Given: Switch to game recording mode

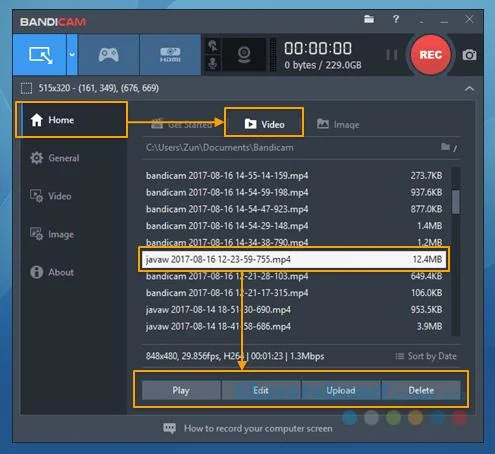Looking at the screenshot, I should coord(108,55).
